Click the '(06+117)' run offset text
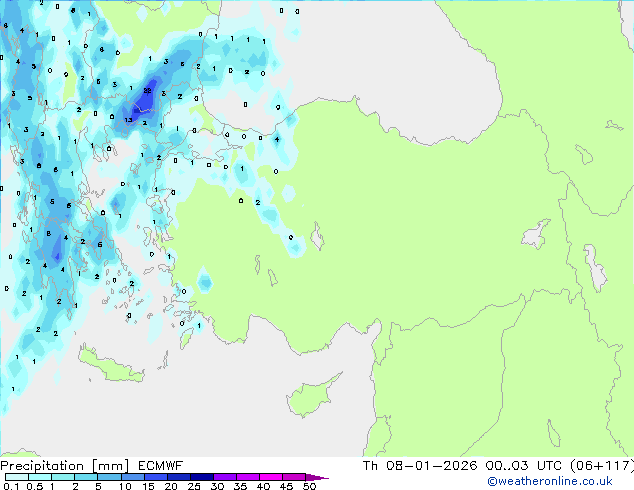The width and height of the screenshot is (634, 490). 602,465
